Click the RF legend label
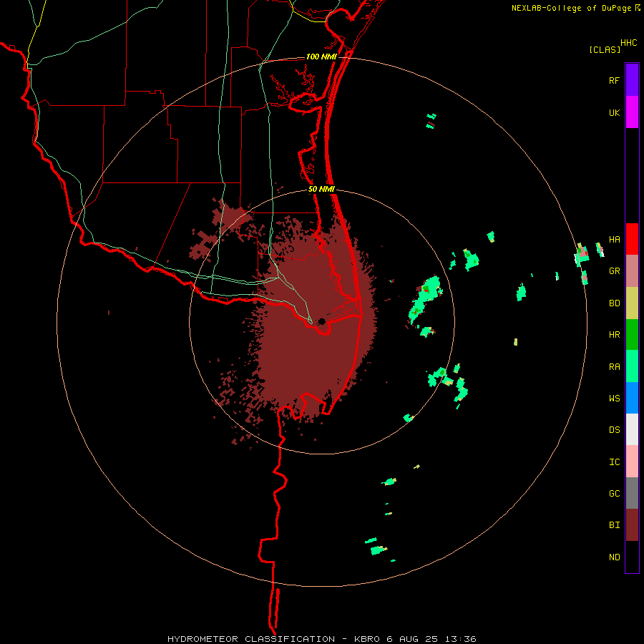 614,80
